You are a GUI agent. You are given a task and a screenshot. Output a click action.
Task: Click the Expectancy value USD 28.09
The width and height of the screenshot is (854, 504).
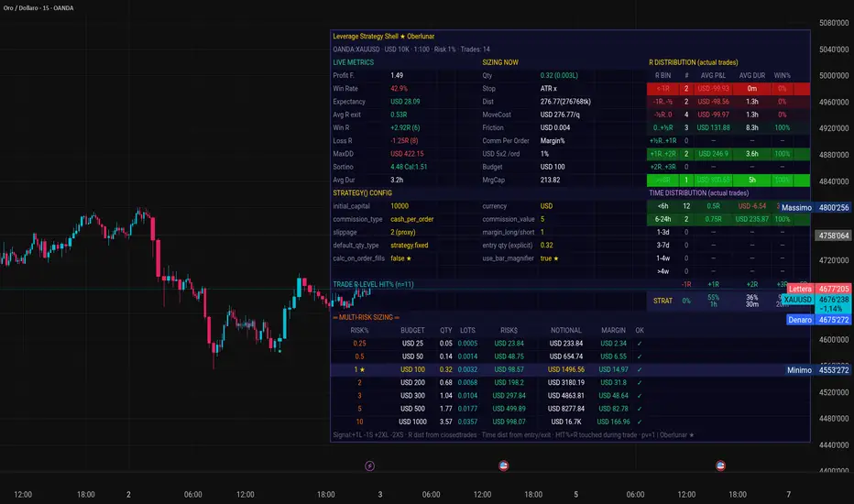[405, 102]
